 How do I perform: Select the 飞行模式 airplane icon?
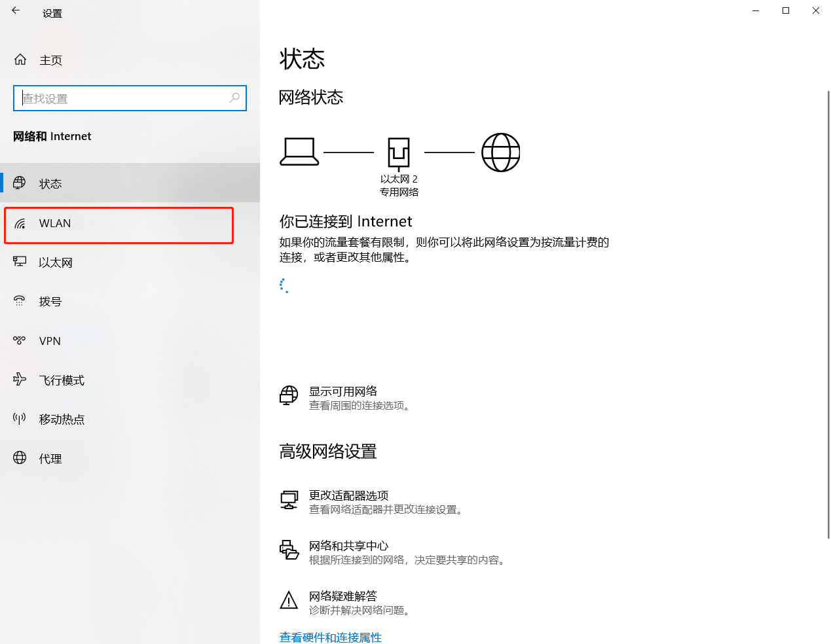tap(20, 380)
